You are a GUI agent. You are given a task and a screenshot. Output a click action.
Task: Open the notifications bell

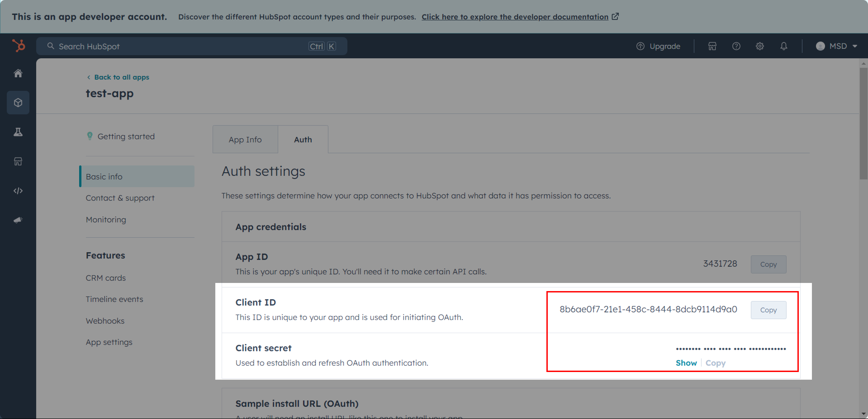tap(784, 46)
